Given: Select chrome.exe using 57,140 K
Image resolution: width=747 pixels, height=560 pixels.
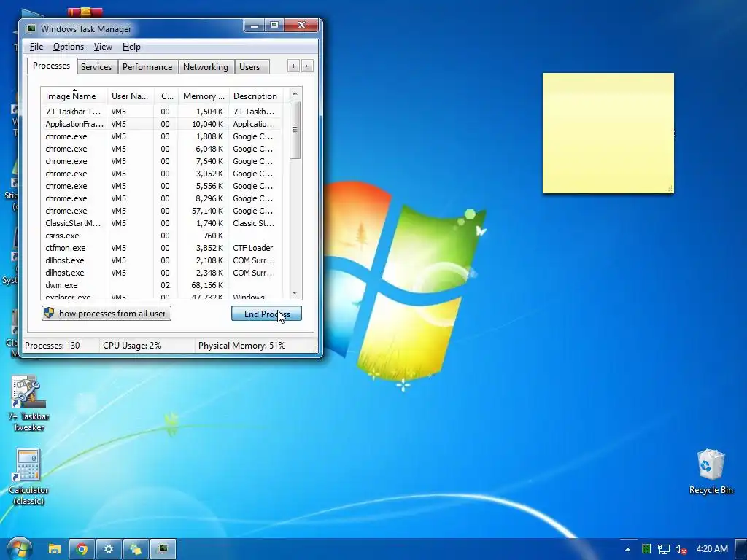Looking at the screenshot, I should point(162,211).
